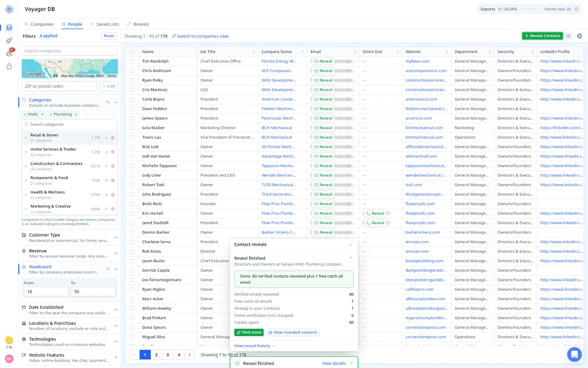Viewport: 588px width, 368px height.
Task: Open the rocket icon in left sidebar
Action: coord(9,41)
